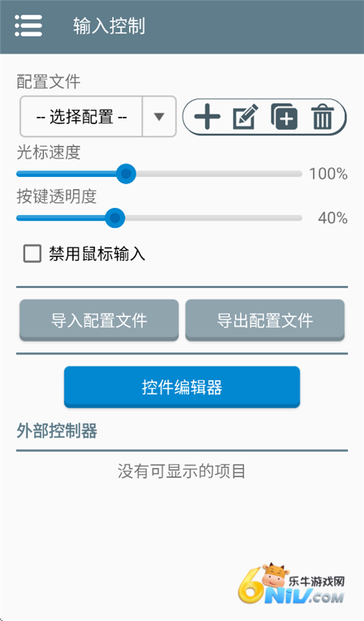Click the 没有可显示的项目 empty list text
This screenshot has height=621, width=364.
(181, 471)
